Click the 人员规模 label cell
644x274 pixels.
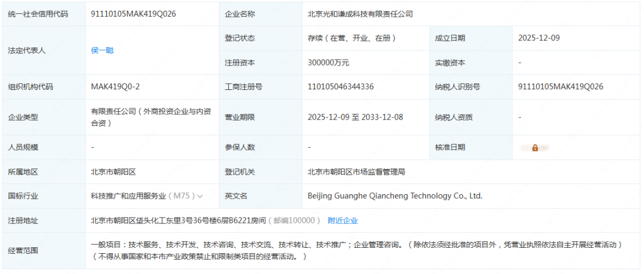44,147
